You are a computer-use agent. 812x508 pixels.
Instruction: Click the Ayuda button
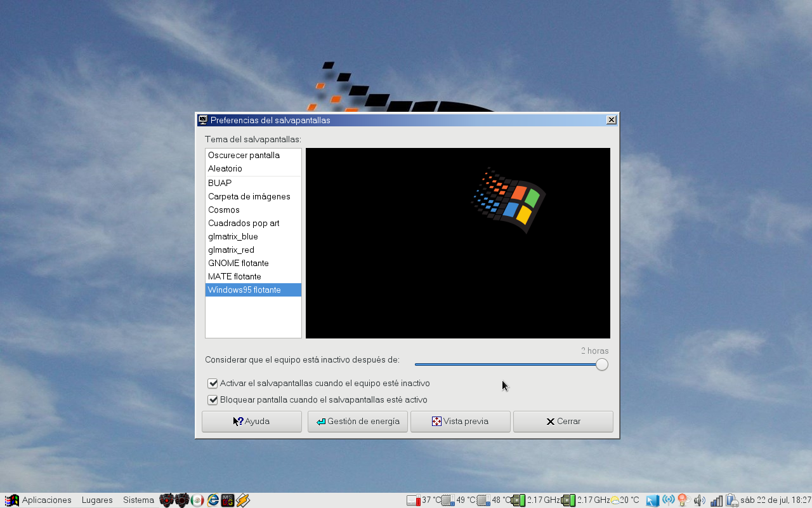click(252, 422)
